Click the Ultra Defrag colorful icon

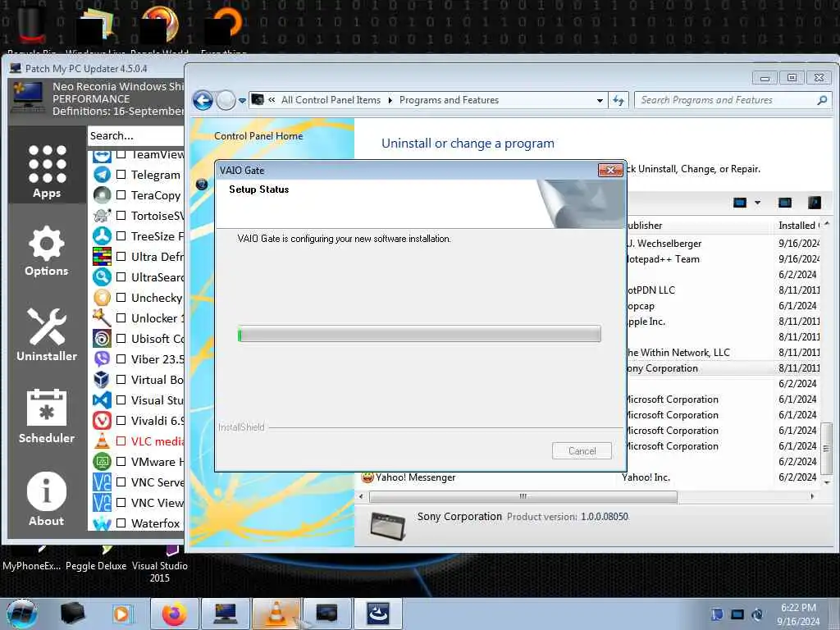[102, 257]
